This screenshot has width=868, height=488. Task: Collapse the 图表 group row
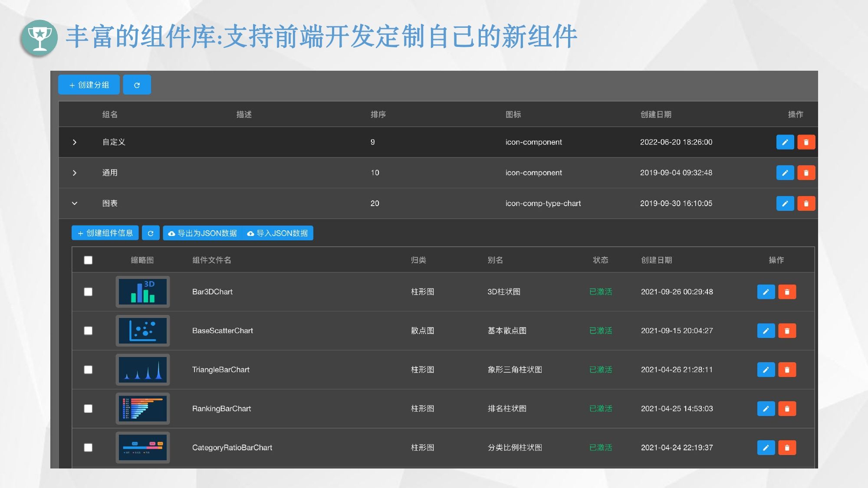75,203
